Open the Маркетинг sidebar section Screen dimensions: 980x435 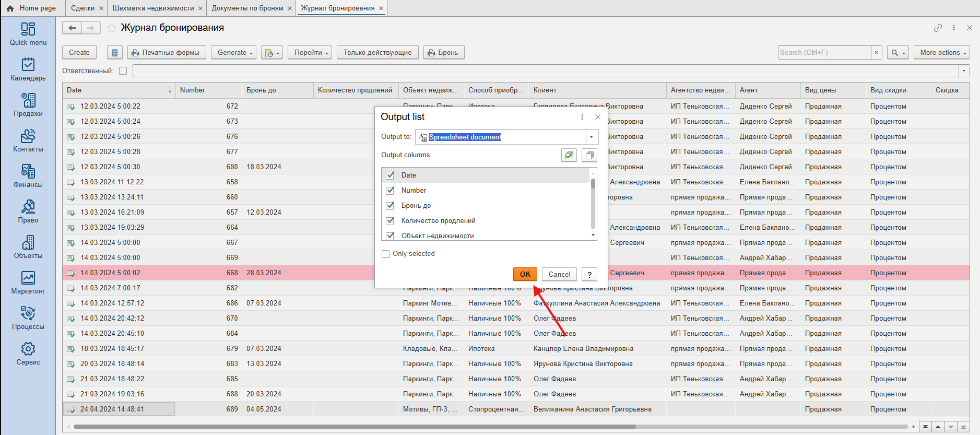(28, 283)
